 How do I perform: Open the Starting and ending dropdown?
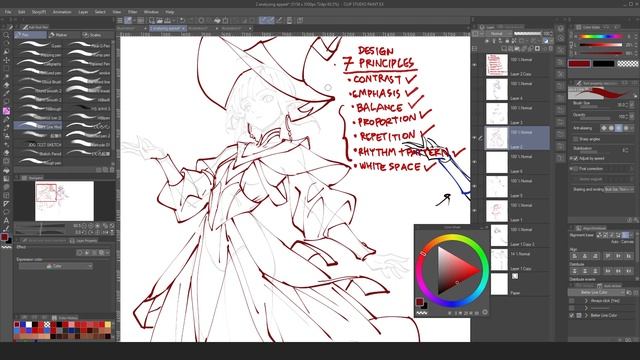pos(620,189)
